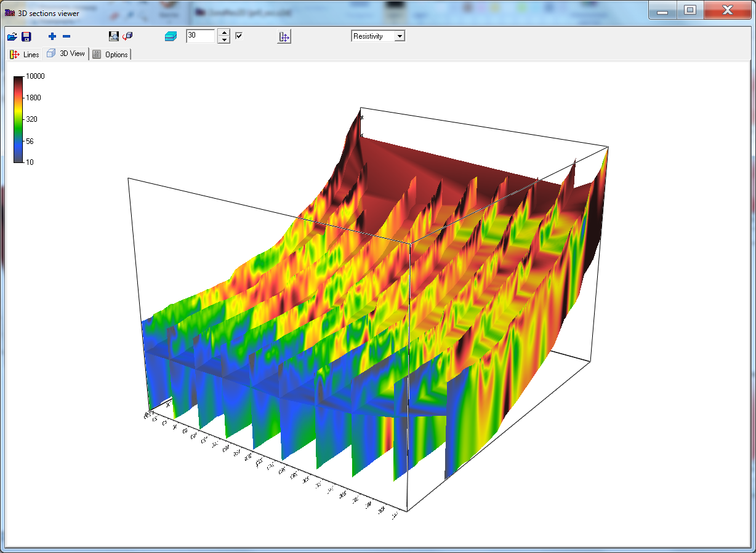The height and width of the screenshot is (553, 756).
Task: Click the 3D sections model in viewport
Action: tap(369, 308)
